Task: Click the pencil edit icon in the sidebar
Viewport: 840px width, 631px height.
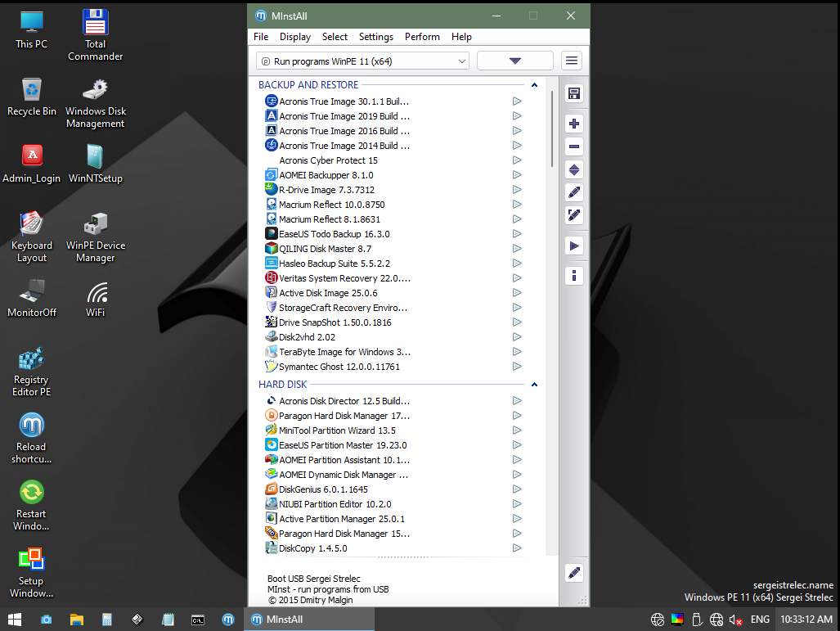Action: [573, 192]
